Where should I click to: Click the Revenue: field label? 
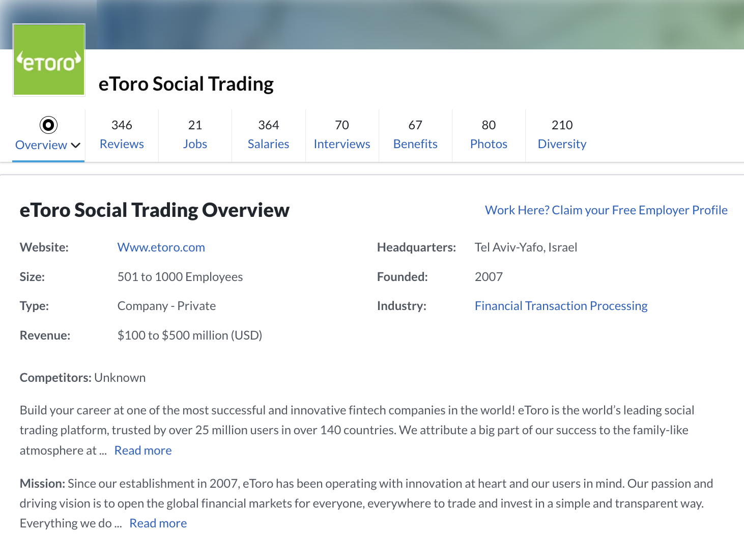tap(45, 335)
